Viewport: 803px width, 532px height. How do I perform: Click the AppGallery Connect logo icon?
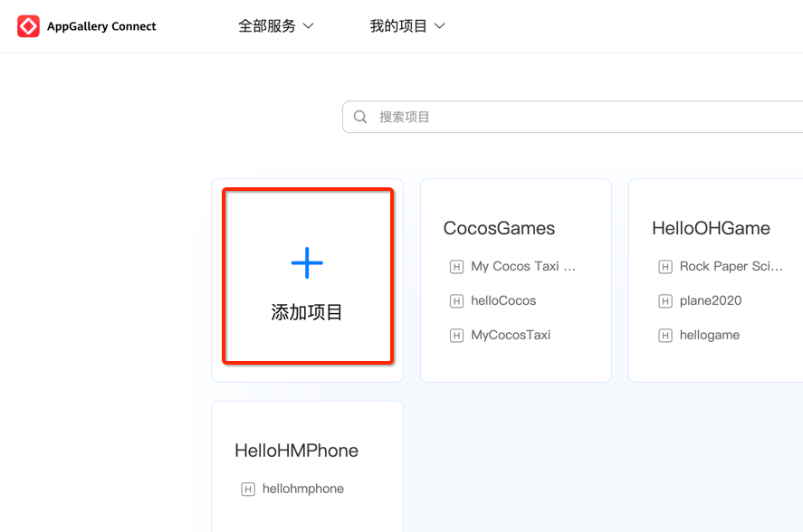click(28, 25)
